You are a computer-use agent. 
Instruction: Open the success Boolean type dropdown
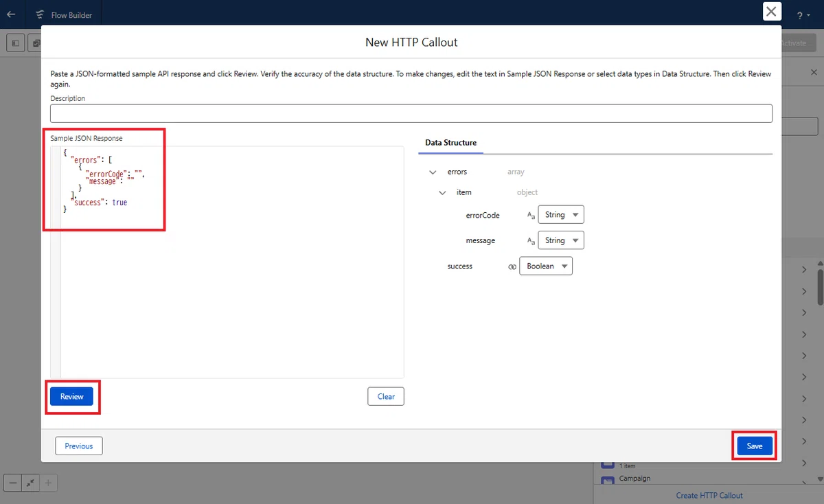545,266
